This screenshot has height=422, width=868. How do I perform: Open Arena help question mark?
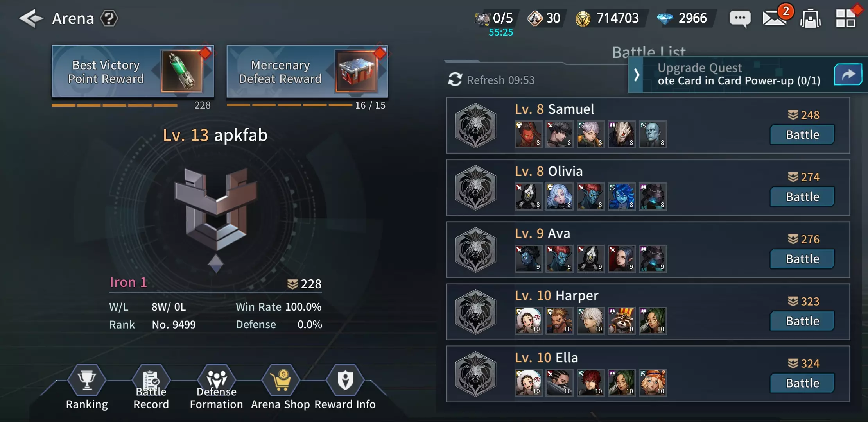pos(109,18)
